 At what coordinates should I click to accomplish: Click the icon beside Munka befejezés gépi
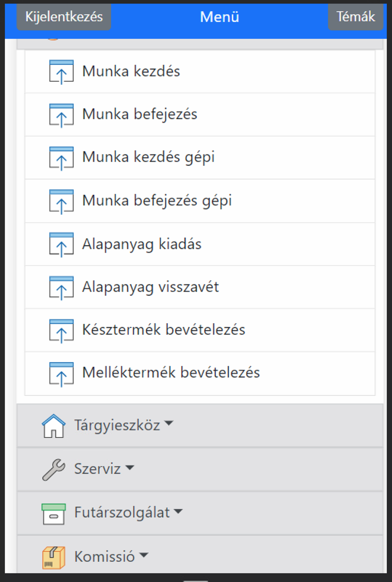coord(61,201)
